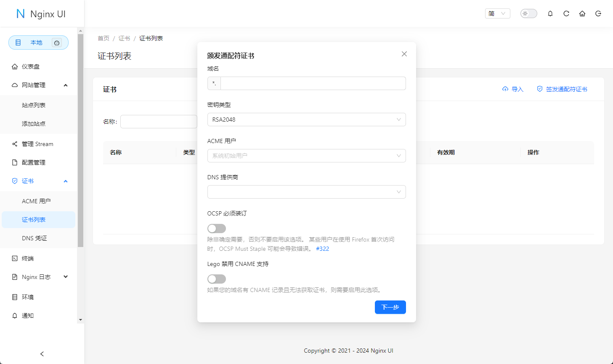Open the DNS 提供商 dropdown
Viewport: 613px width, 364px height.
tap(306, 192)
